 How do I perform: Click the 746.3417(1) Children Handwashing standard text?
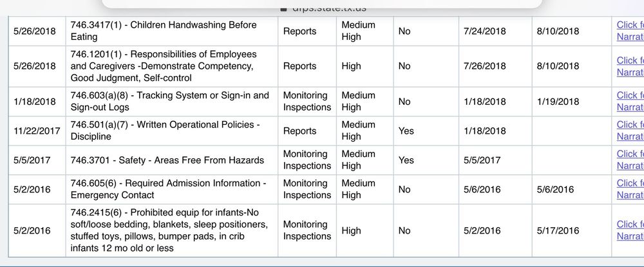(164, 31)
